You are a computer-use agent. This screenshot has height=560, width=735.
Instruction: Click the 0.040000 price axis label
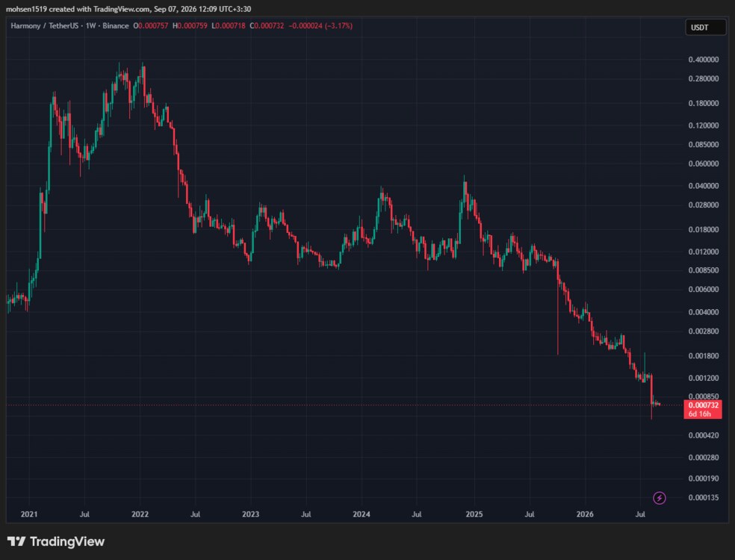coord(703,186)
